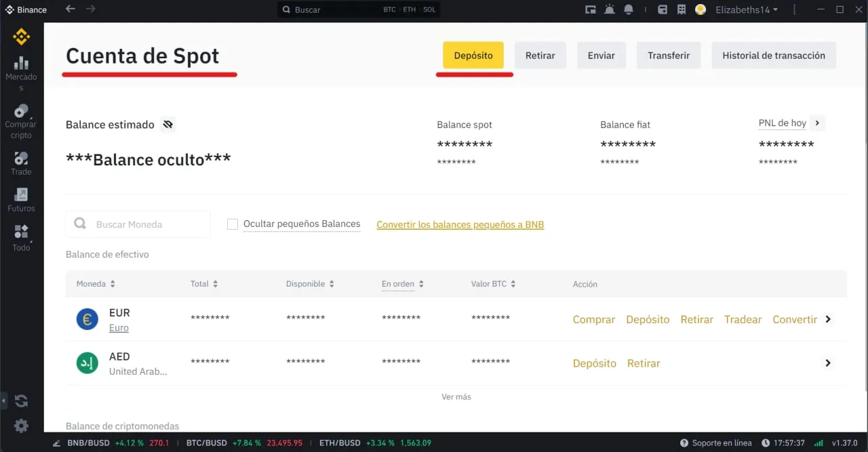The width and height of the screenshot is (868, 452).
Task: Sort by Valor BTC column
Action: tap(494, 284)
